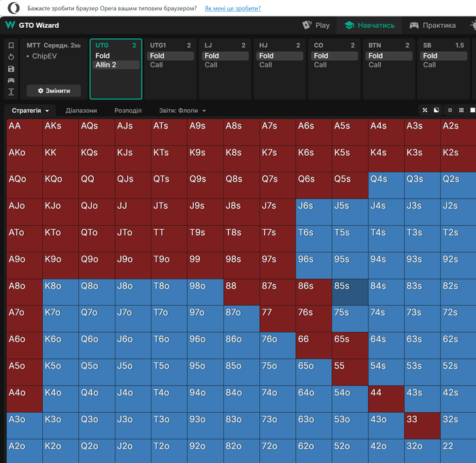The width and height of the screenshot is (476, 463).
Task: Click the KK hand cell
Action: pos(61,159)
